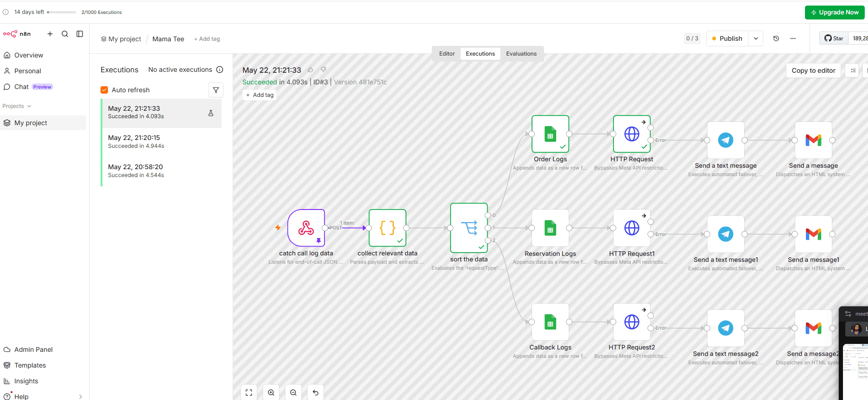This screenshot has height=400, width=868.
Task: Open workflow history clock icon
Action: click(776, 38)
